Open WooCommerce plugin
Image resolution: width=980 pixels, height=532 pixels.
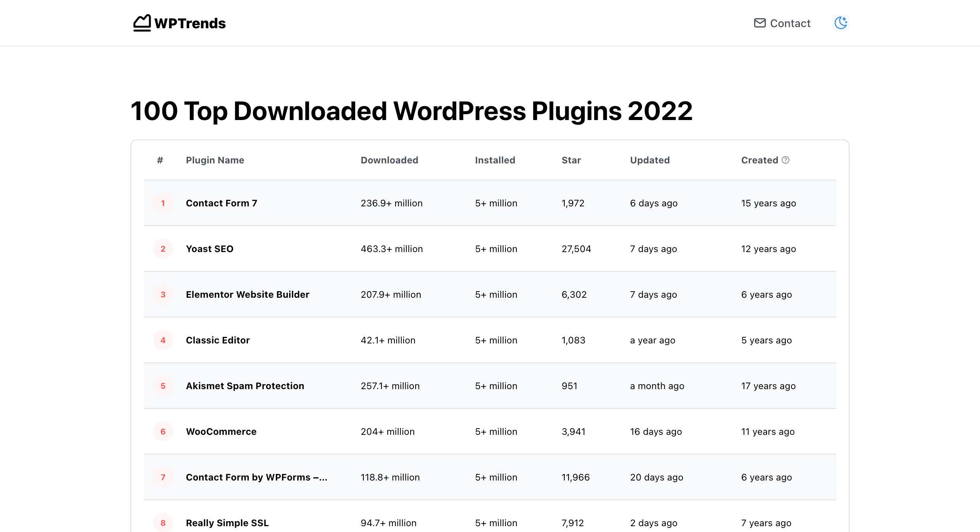point(221,432)
